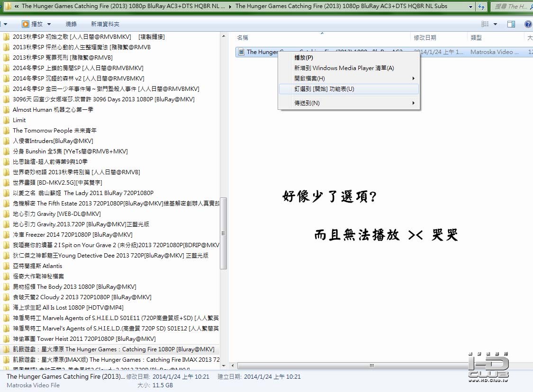The width and height of the screenshot is (533, 392).
Task: Click the 燒錄 toolbar button
Action: point(71,24)
